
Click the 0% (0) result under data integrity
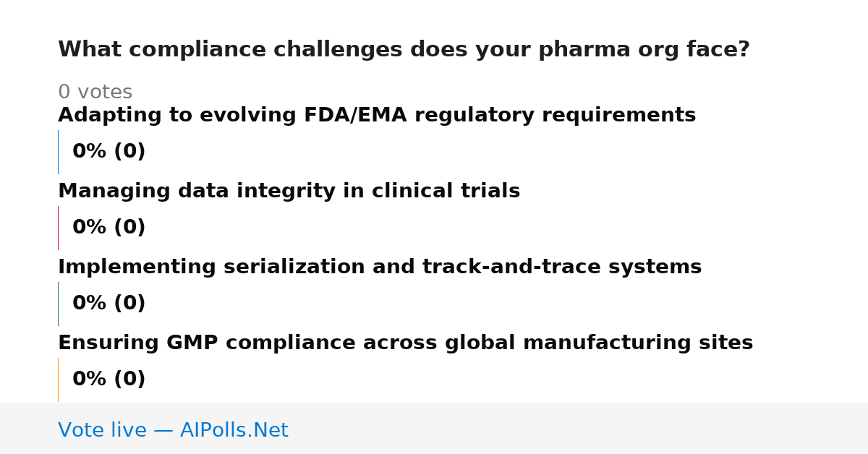tap(109, 228)
